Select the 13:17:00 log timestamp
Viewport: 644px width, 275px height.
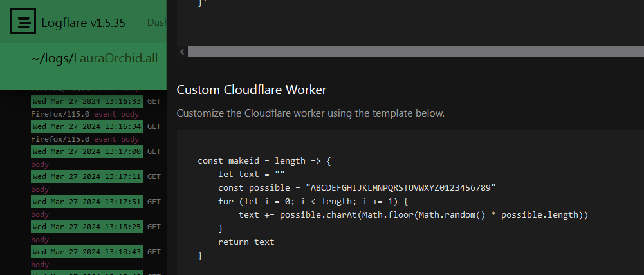coord(86,151)
